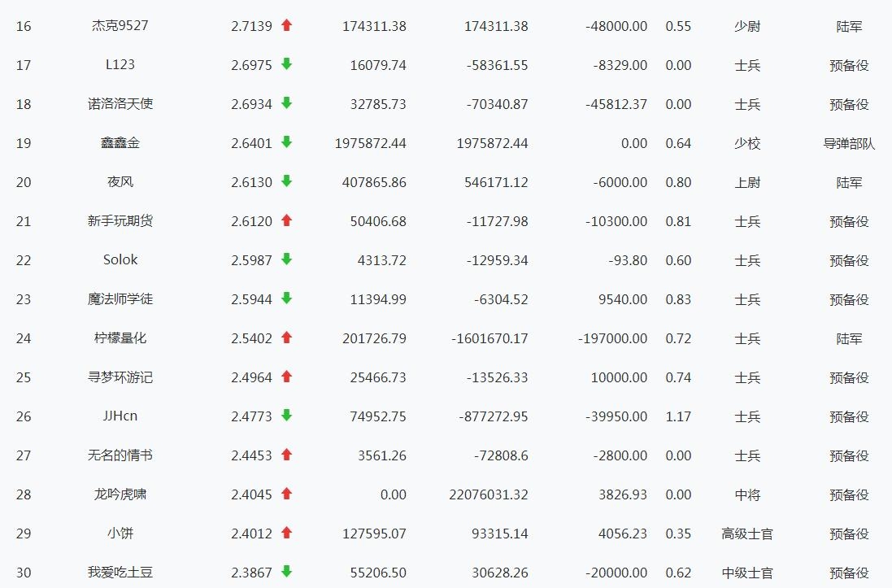Click red up arrow in 龙吟虎啸 row
This screenshot has width=892, height=588.
coord(286,494)
